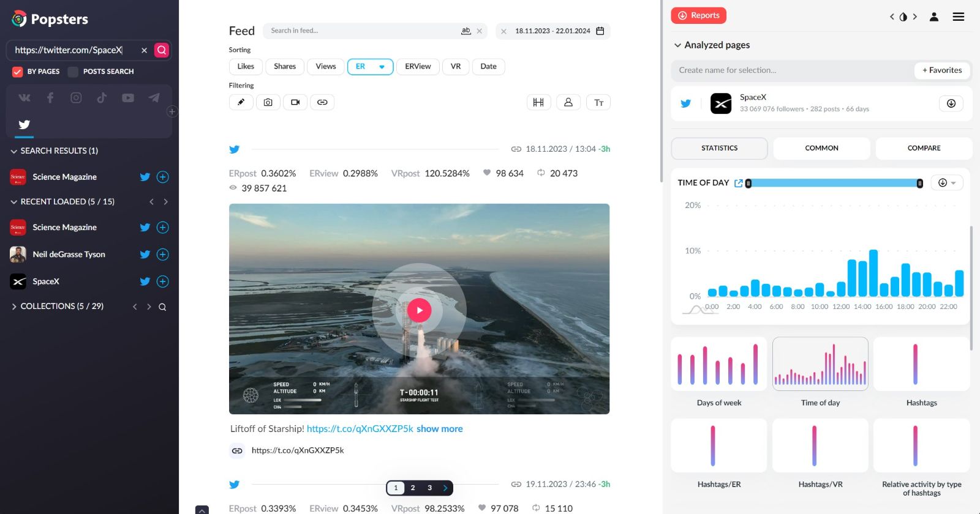Image resolution: width=980 pixels, height=514 pixels.
Task: Open user account profile icon
Action: [x=934, y=17]
